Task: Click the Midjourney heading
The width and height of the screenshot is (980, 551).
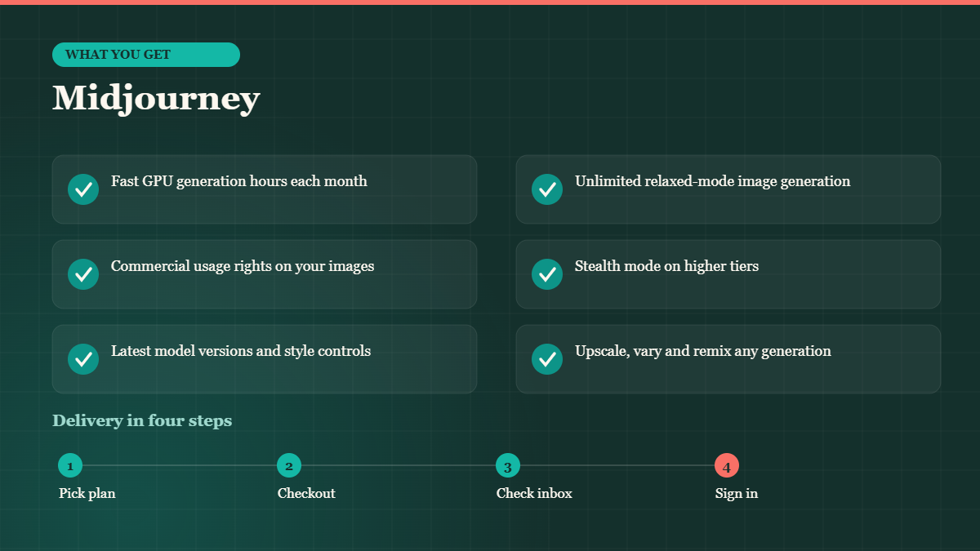Action: pos(156,99)
